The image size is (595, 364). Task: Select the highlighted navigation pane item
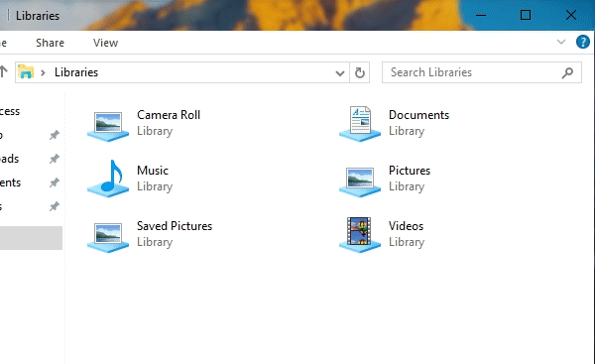[x=31, y=238]
